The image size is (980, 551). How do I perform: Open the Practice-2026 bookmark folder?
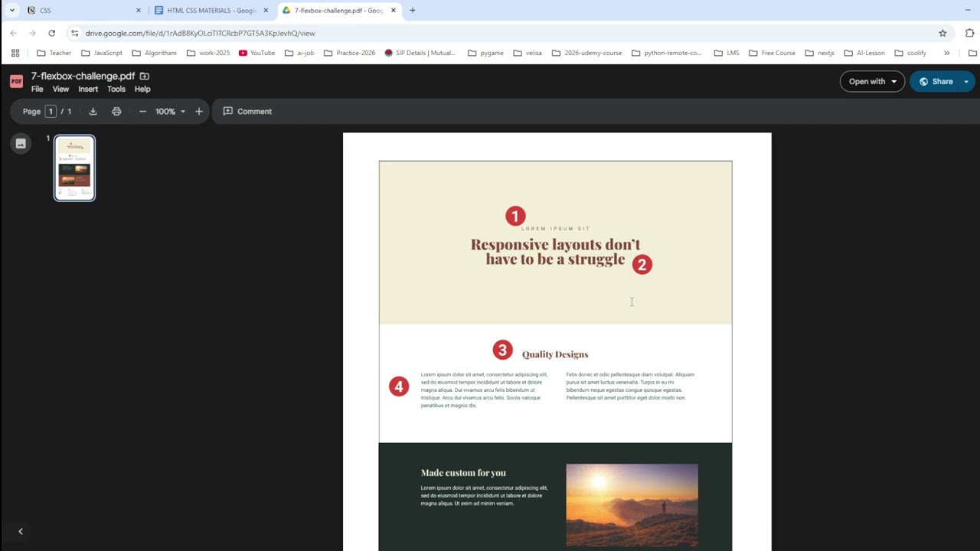pos(350,53)
